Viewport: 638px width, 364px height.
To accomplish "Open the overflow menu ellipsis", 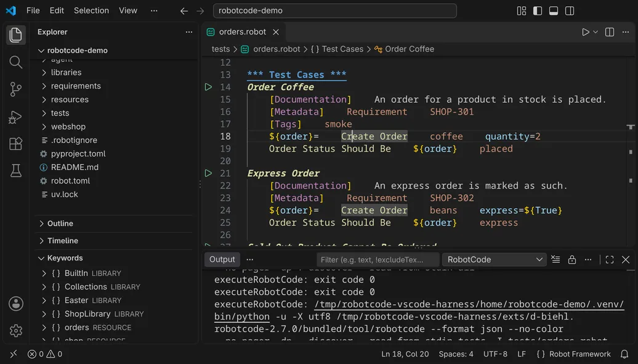I will tap(154, 10).
